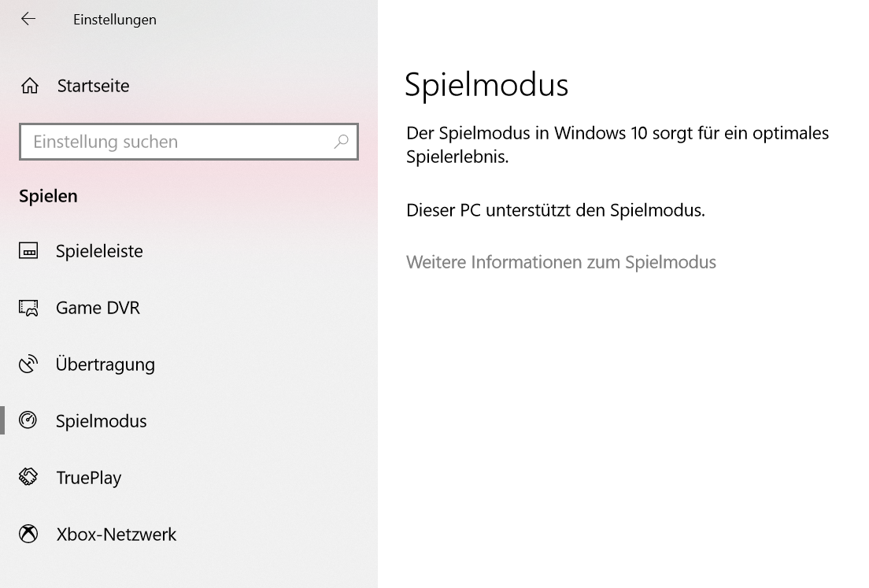Click the Übertragung broadcast icon
The image size is (869, 588).
[x=28, y=364]
